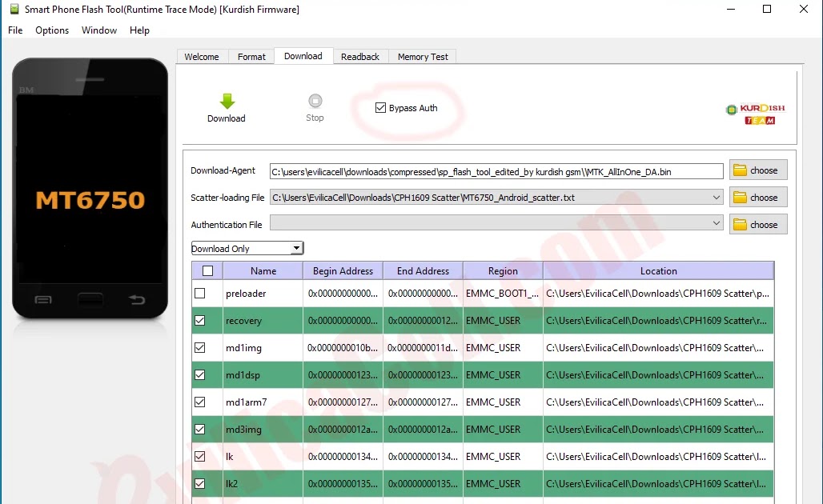Image resolution: width=823 pixels, height=504 pixels.
Task: Click folder choose icon for Download-Agent
Action: click(x=741, y=170)
